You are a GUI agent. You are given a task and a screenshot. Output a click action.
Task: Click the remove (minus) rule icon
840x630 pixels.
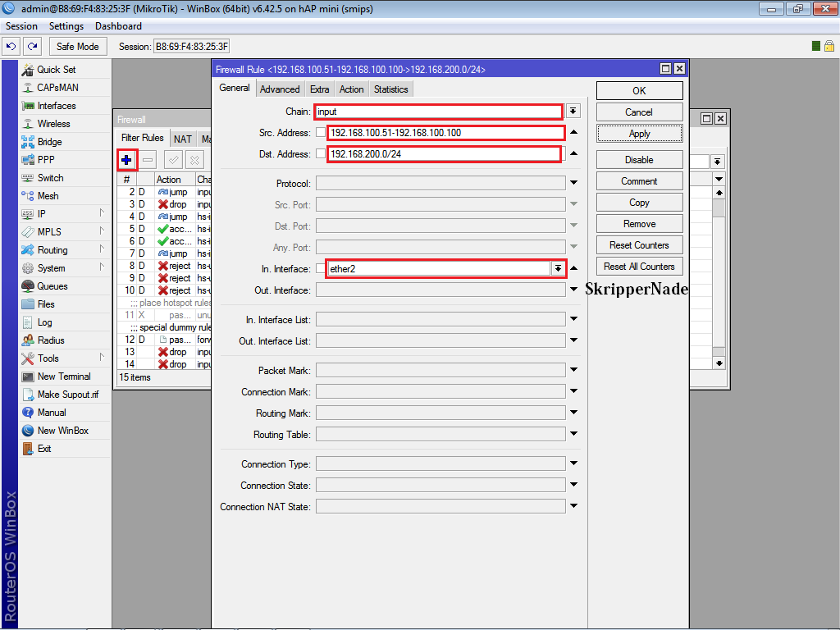click(148, 160)
